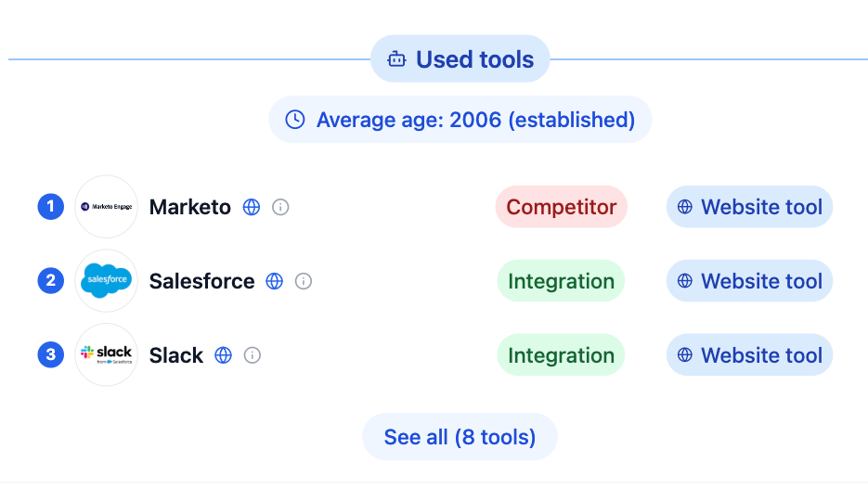Click Integration tag on Salesforce row
Screen dimensions: 868x488
[562, 281]
